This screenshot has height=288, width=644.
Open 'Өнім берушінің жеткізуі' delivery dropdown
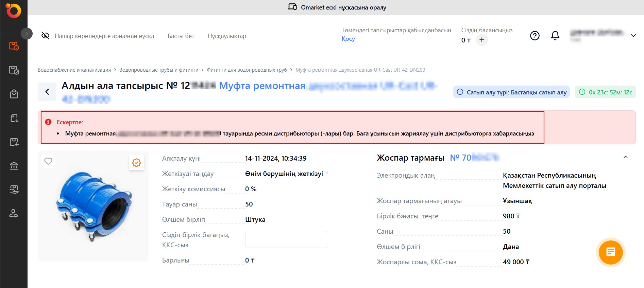(x=287, y=174)
